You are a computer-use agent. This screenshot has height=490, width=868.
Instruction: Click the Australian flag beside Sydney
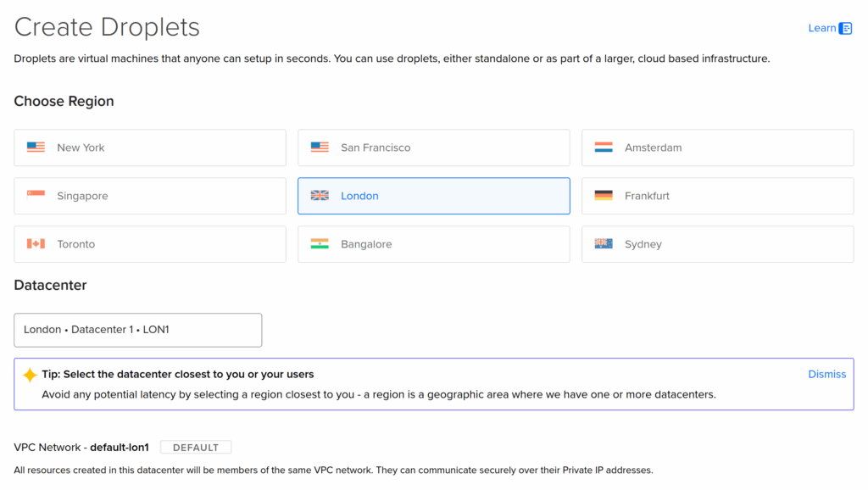pyautogui.click(x=604, y=243)
